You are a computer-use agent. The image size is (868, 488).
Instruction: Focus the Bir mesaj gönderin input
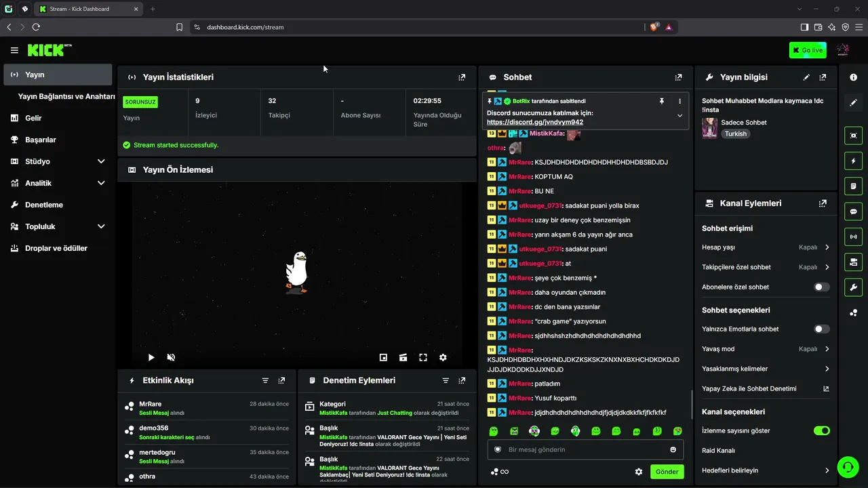[x=585, y=449]
